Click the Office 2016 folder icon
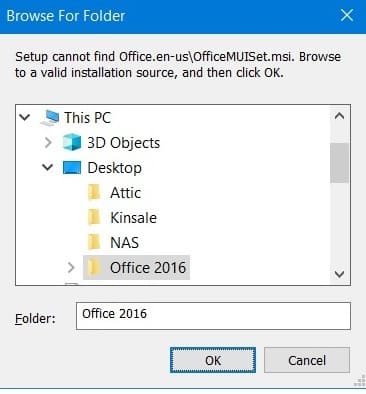The height and width of the screenshot is (394, 366). tap(94, 268)
